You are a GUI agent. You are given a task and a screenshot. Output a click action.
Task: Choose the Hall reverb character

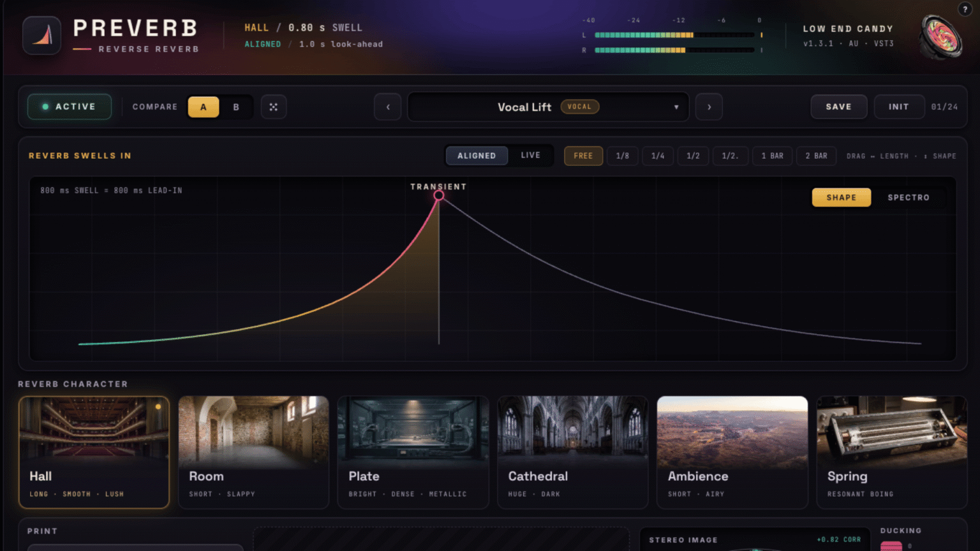click(x=94, y=452)
